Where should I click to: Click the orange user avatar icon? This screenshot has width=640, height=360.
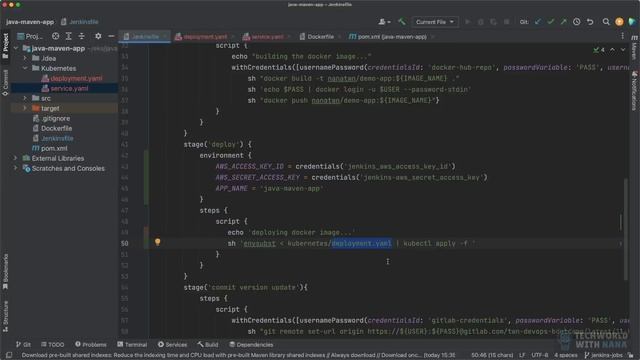(x=619, y=22)
